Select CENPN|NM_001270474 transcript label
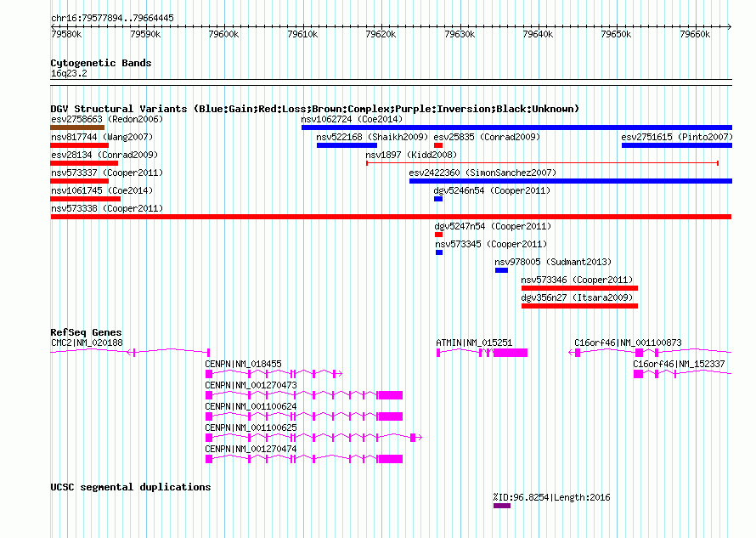The image size is (756, 538). (251, 450)
